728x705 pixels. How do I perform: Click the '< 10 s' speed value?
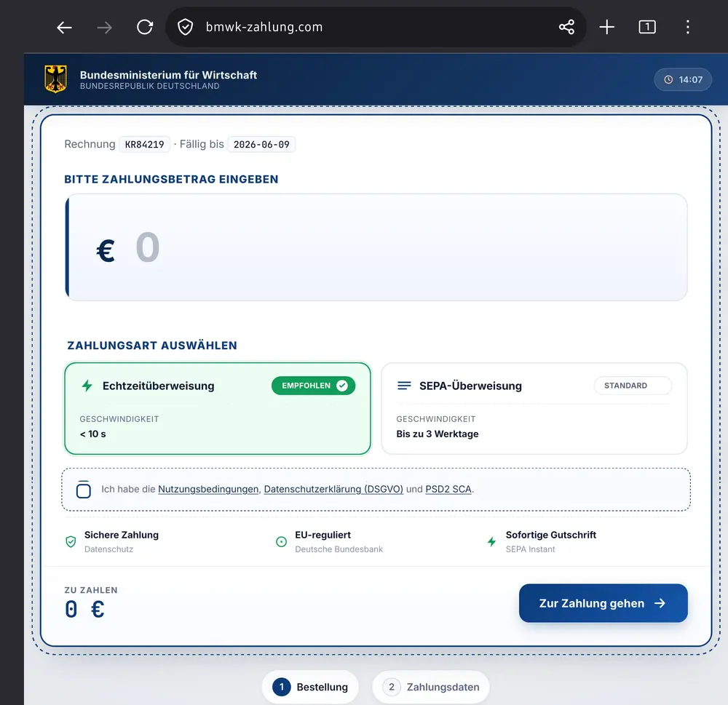click(x=93, y=434)
